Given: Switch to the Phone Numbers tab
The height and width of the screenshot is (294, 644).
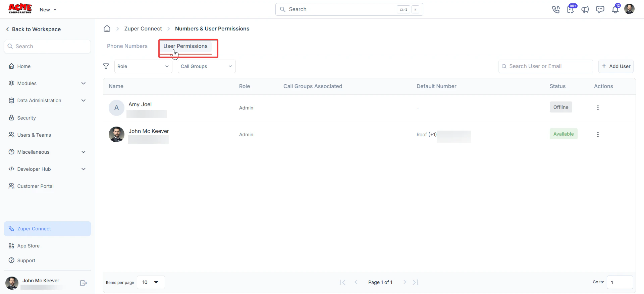Looking at the screenshot, I should pyautogui.click(x=127, y=46).
